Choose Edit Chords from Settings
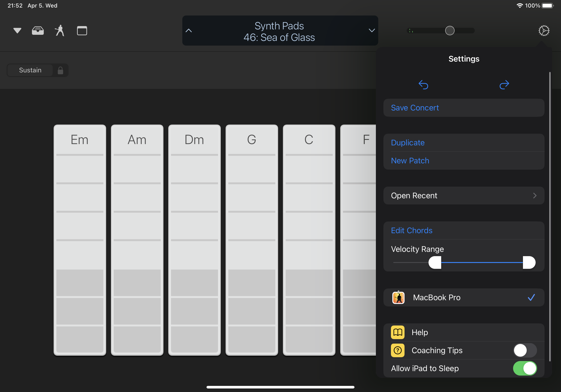 click(412, 231)
